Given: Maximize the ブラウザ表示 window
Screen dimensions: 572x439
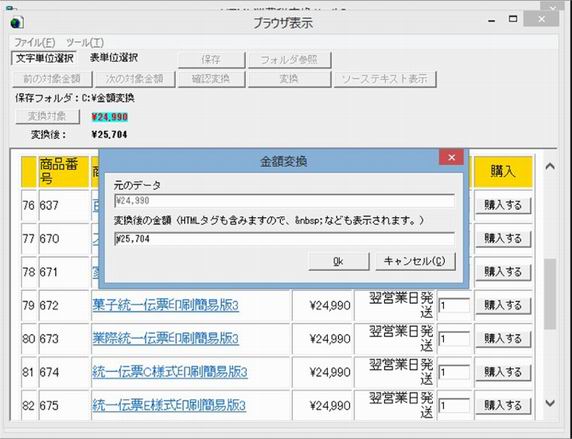Looking at the screenshot, I should point(513,19).
